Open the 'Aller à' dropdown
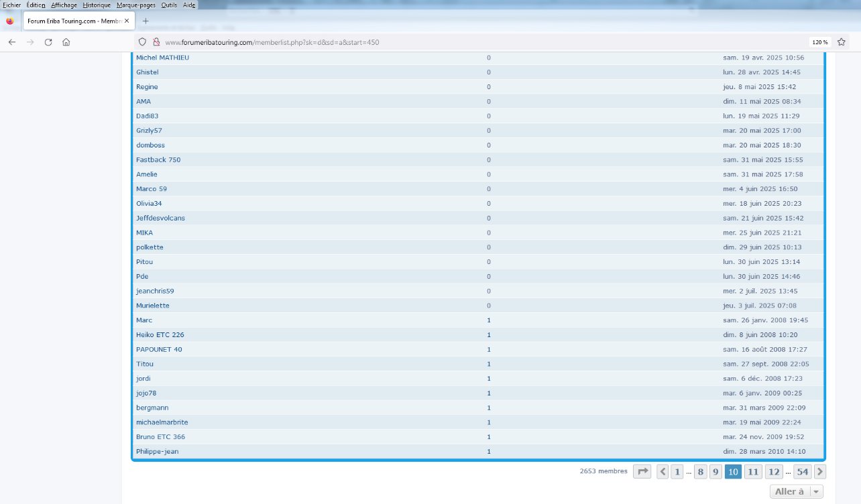This screenshot has width=861, height=504. point(797,492)
